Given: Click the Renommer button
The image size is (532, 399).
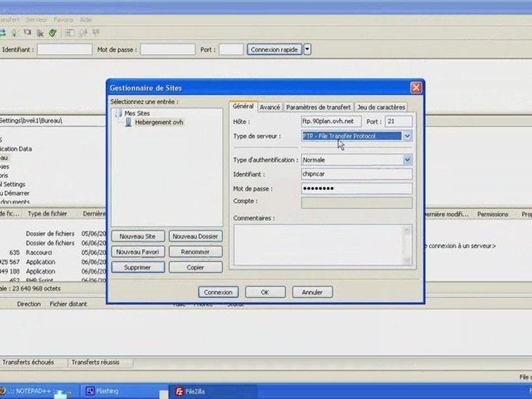Looking at the screenshot, I should pos(196,252).
